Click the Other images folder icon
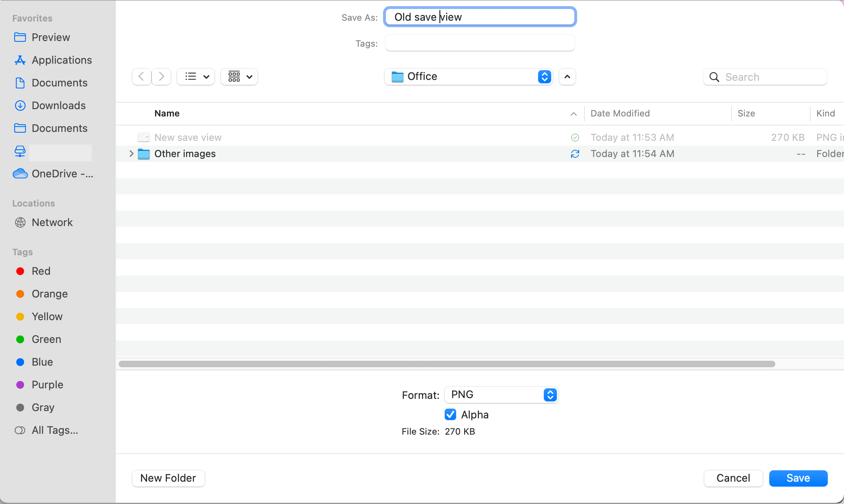This screenshot has width=844, height=504. point(144,154)
